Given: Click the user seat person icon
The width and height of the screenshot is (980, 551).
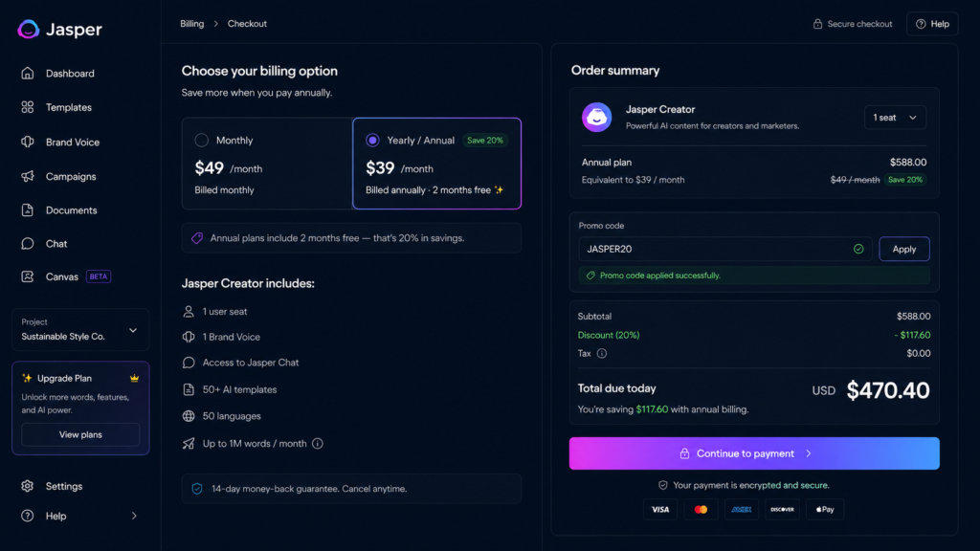Looking at the screenshot, I should [x=189, y=311].
